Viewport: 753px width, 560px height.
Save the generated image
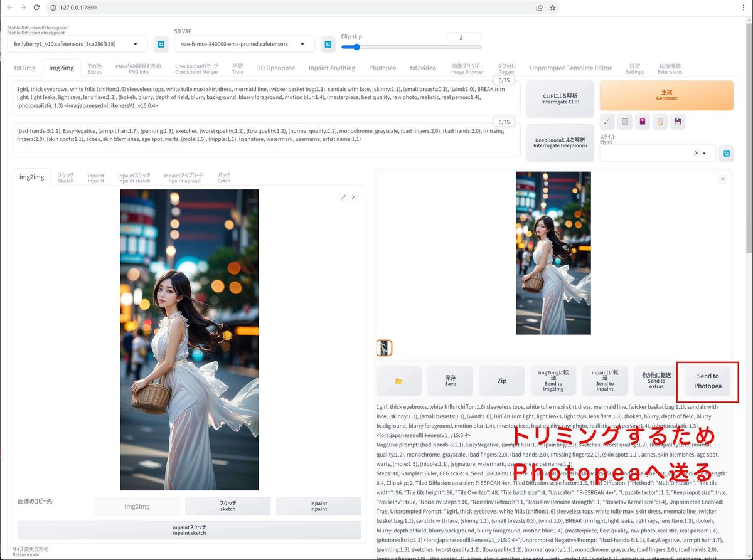point(450,381)
